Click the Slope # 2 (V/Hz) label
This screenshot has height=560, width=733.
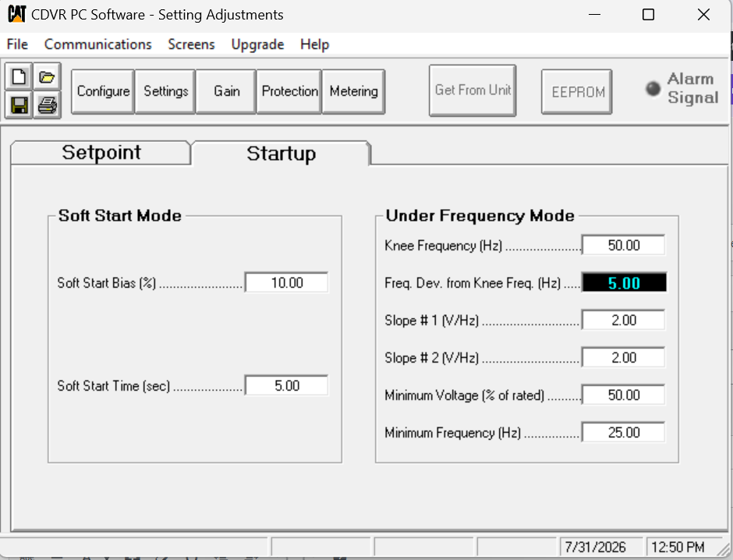click(x=431, y=357)
